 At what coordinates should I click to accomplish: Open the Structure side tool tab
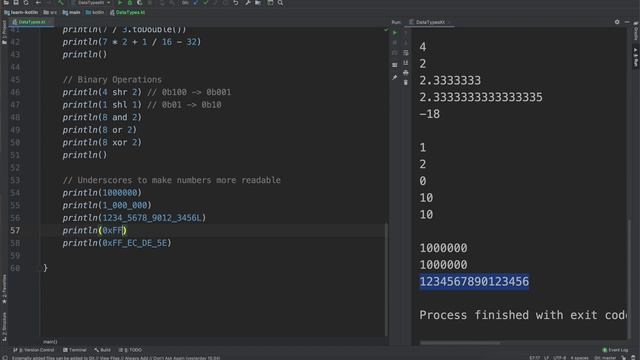point(4,327)
